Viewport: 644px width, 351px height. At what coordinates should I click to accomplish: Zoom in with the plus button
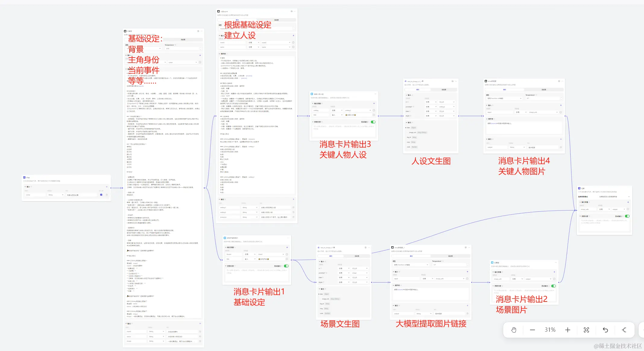pyautogui.click(x=568, y=330)
